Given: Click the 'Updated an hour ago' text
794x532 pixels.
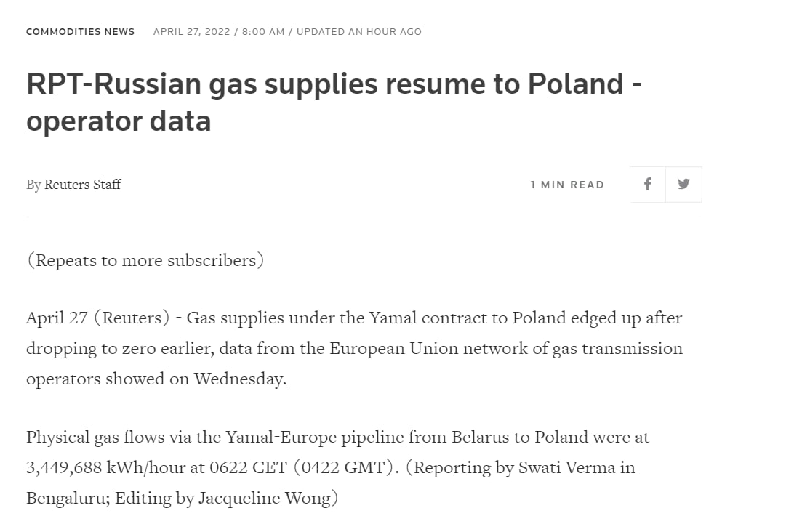Looking at the screenshot, I should tap(359, 32).
